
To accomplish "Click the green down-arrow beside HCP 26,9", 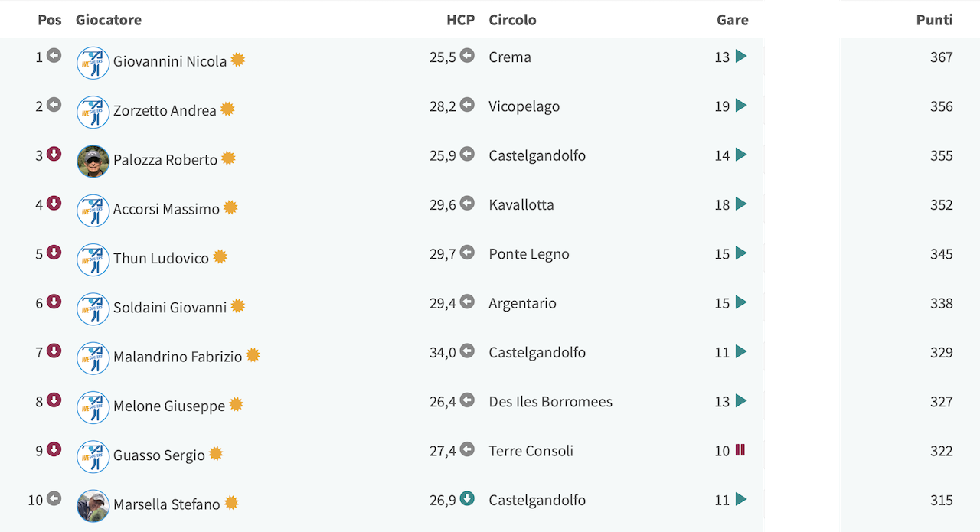I will click(467, 498).
